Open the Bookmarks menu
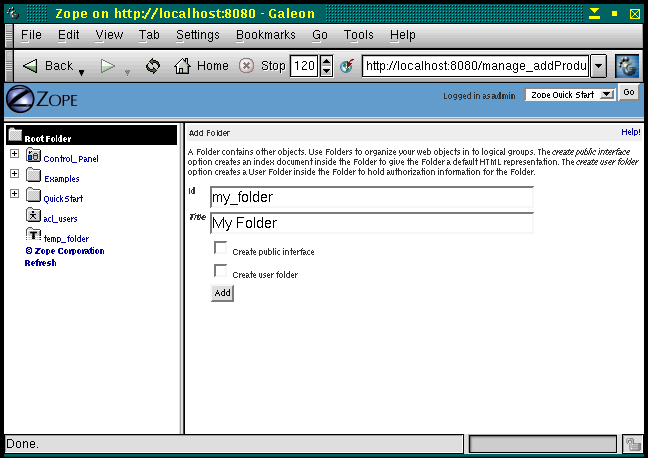The height and width of the screenshot is (458, 648). (266, 35)
